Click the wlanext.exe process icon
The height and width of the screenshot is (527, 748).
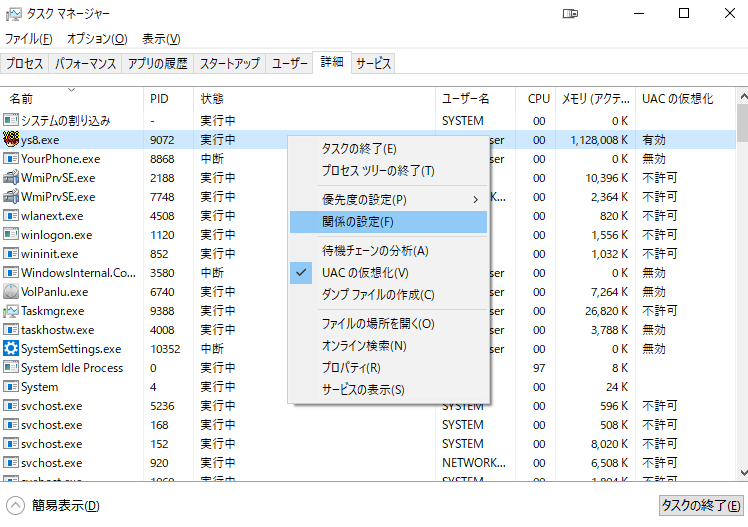(x=10, y=216)
